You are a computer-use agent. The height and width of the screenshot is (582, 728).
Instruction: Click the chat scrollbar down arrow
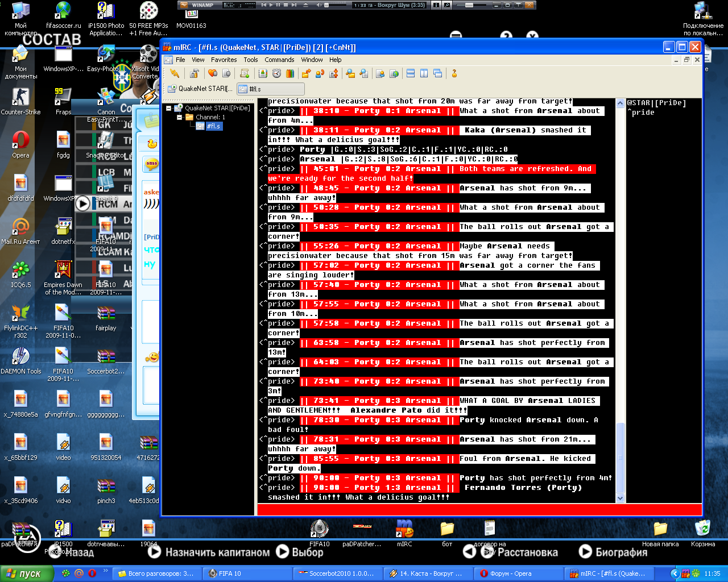coord(620,498)
